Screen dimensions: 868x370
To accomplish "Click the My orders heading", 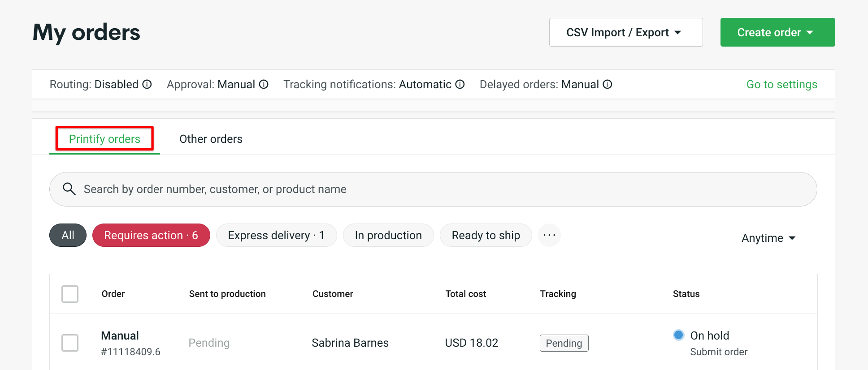I will click(87, 33).
